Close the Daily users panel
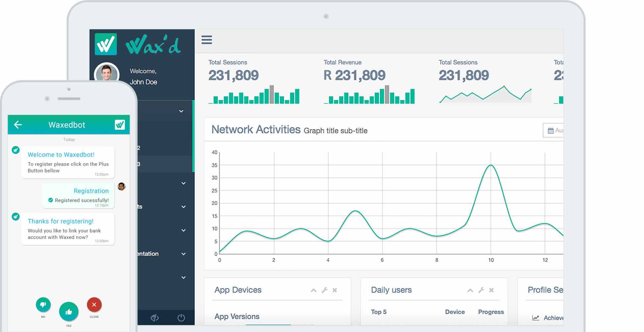 (491, 290)
